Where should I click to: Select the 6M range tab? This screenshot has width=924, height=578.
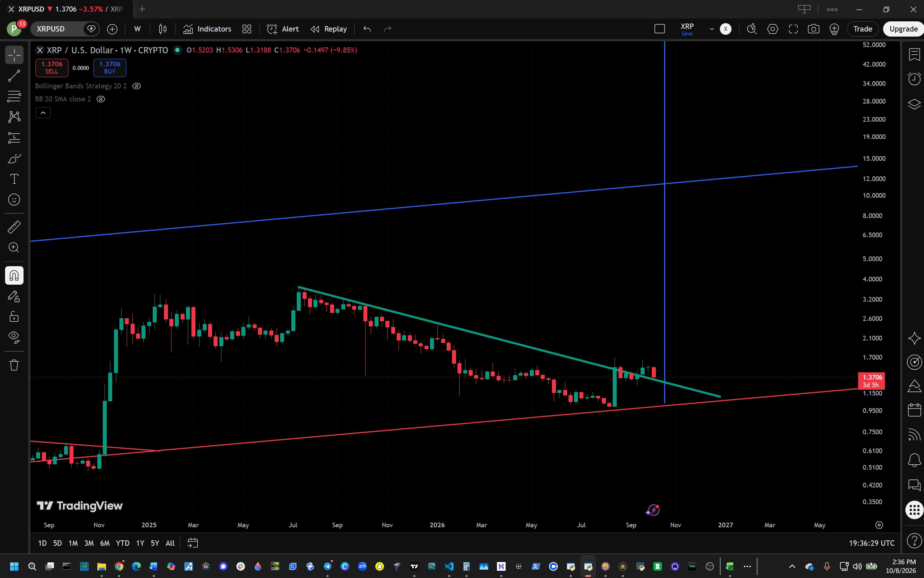click(105, 543)
